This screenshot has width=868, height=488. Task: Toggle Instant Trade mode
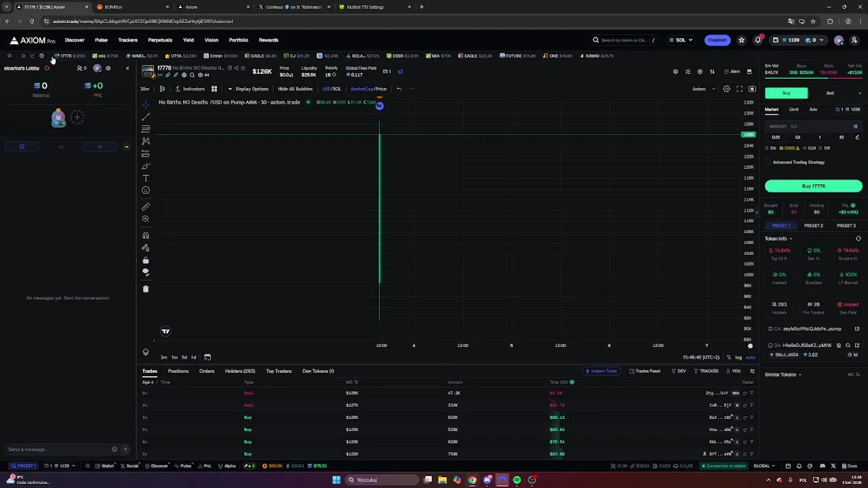(x=601, y=371)
